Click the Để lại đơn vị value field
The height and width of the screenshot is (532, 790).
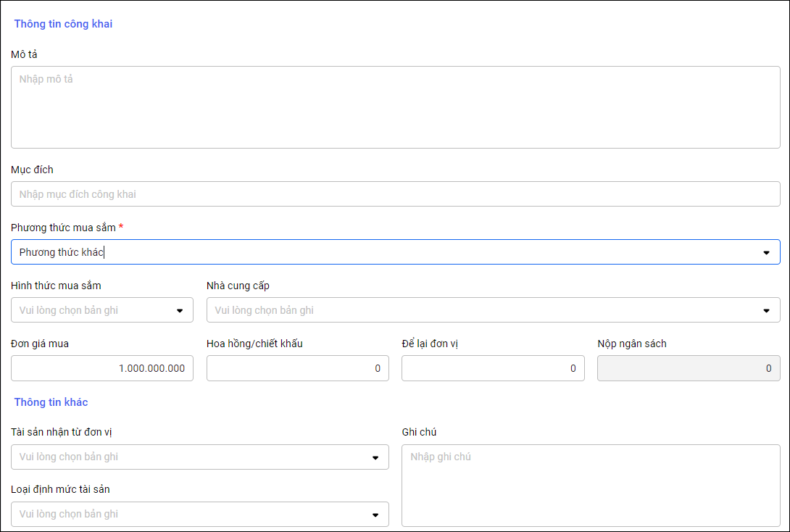click(x=493, y=368)
